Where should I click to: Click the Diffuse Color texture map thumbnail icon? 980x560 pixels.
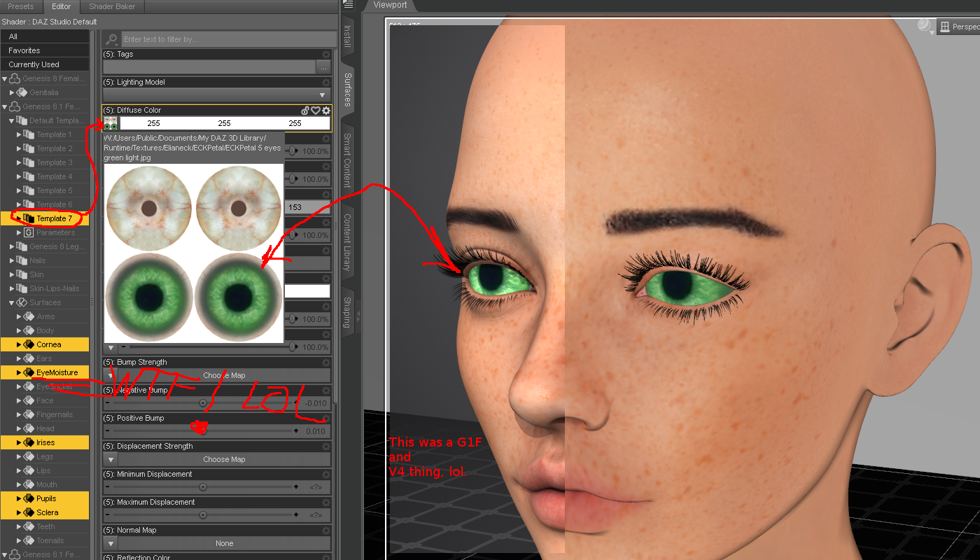(x=111, y=123)
